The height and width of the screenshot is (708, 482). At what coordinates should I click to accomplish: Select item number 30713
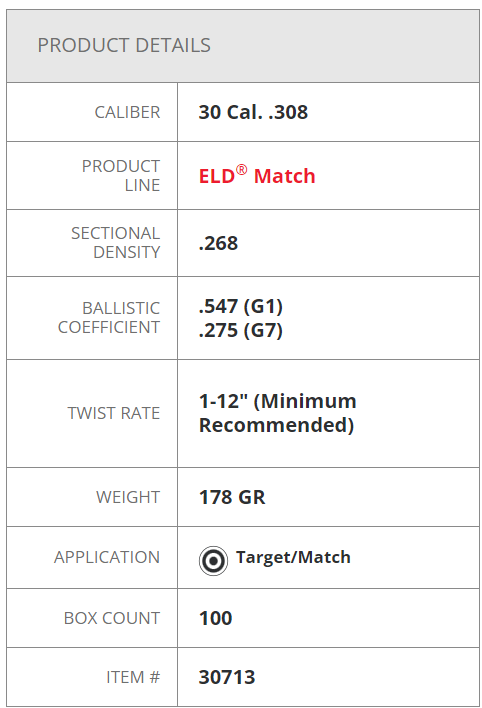[x=227, y=677]
